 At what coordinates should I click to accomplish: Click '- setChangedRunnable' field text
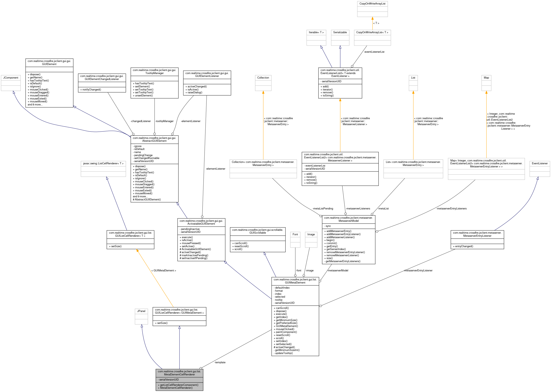pos(146,158)
